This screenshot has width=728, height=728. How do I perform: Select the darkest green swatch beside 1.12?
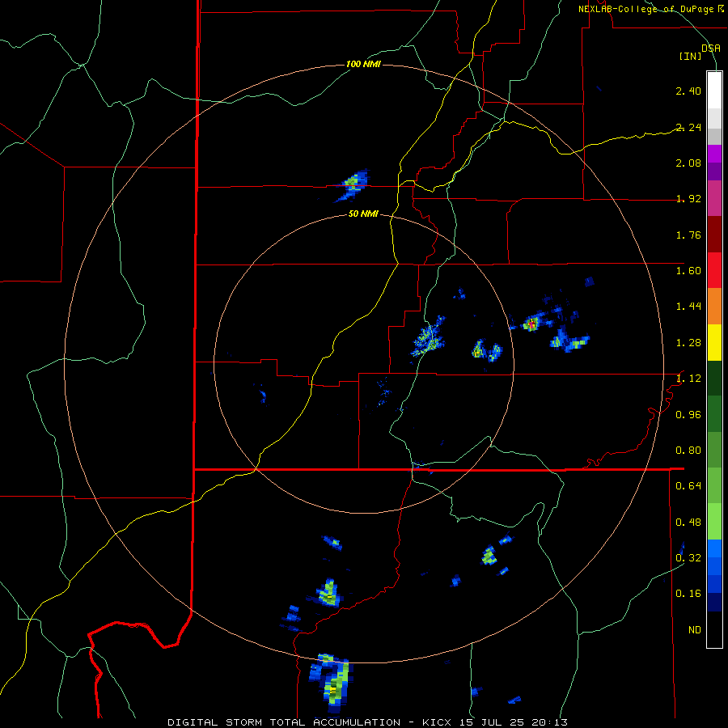coord(714,378)
